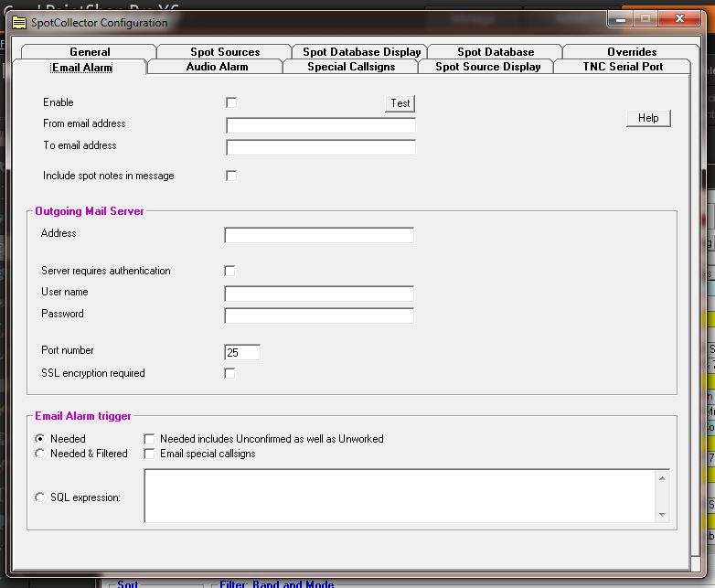The image size is (715, 588).
Task: Click into the Password field
Action: [319, 315]
